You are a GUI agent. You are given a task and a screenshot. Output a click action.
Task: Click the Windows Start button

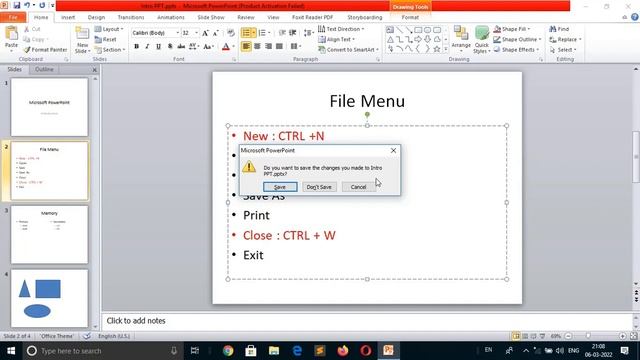pyautogui.click(x=11, y=351)
